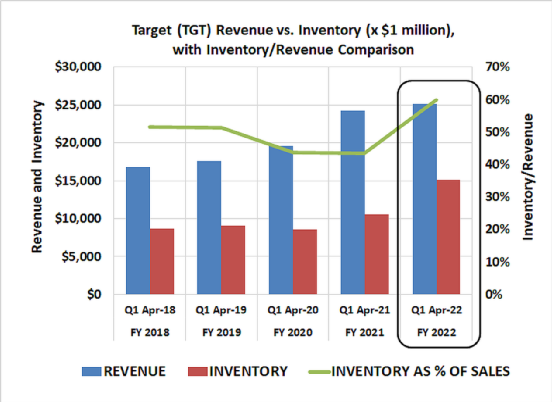Viewport: 552px width, 402px height.
Task: Click the Q1 Apr-22 revenue bar
Action: (x=425, y=199)
